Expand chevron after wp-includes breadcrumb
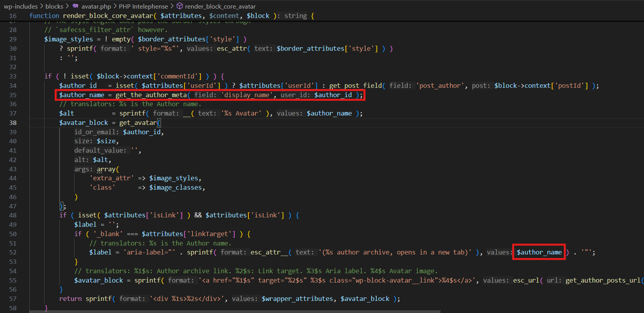The width and height of the screenshot is (644, 313). tap(42, 6)
